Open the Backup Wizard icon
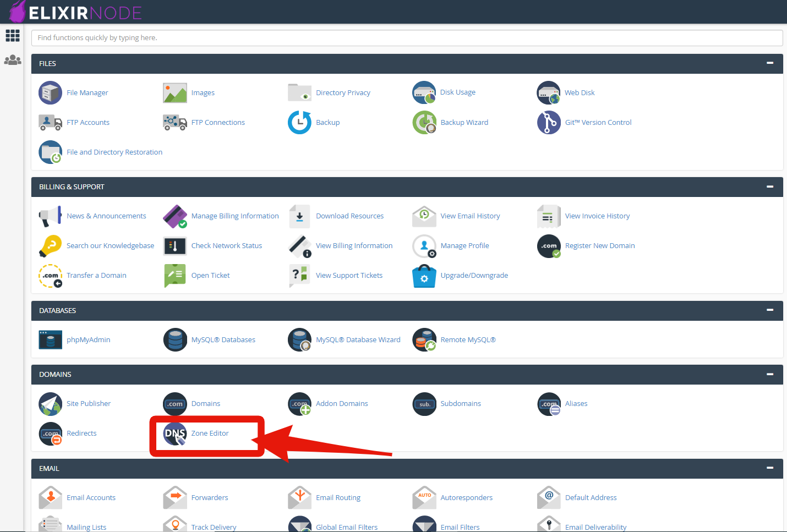Viewport: 787px width, 532px height. (x=424, y=122)
